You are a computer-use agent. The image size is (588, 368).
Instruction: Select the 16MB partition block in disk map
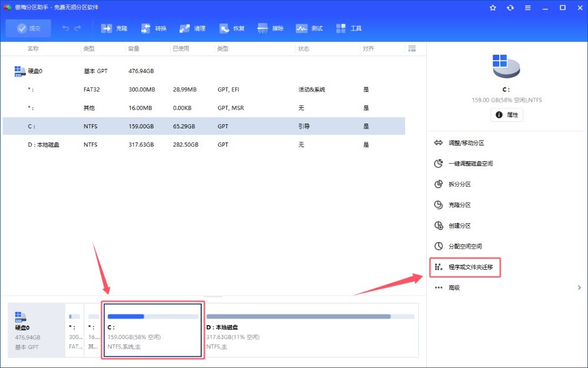(x=93, y=330)
